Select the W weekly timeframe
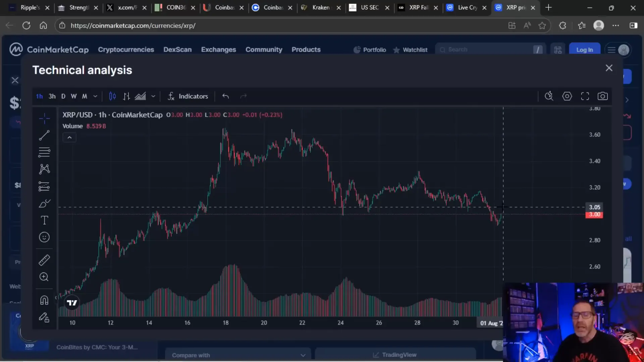 [74, 97]
